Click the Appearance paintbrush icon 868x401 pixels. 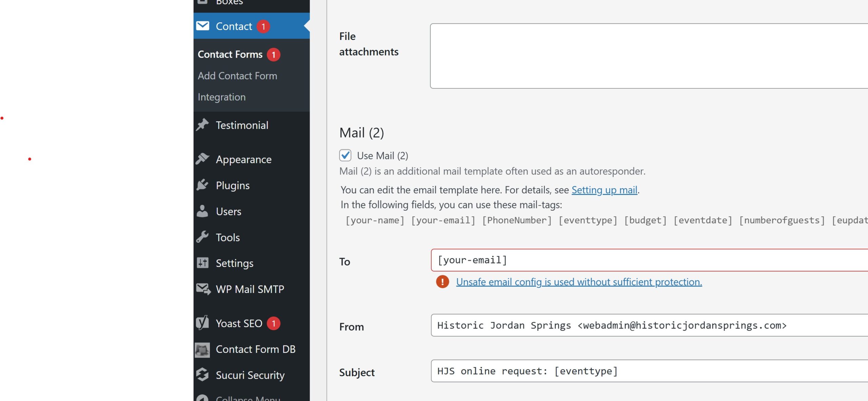[x=202, y=159]
